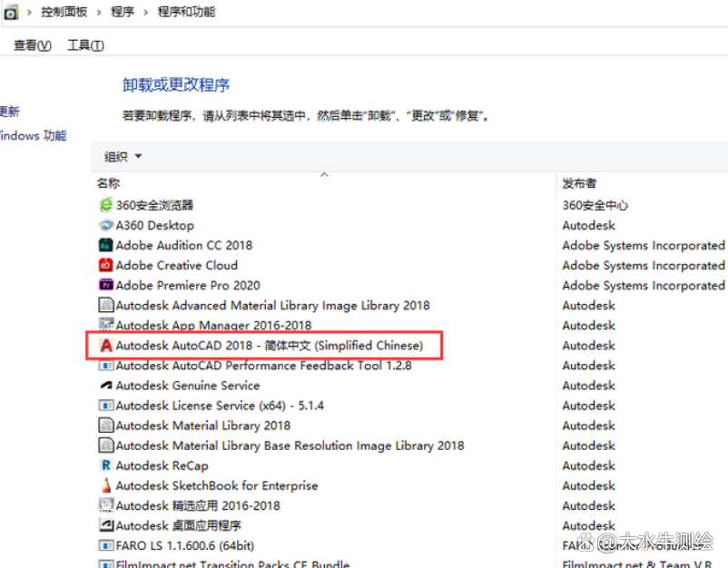Select Autodesk App Manager 2016-2018 entry
Image resolution: width=728 pixels, height=568 pixels.
coord(213,325)
